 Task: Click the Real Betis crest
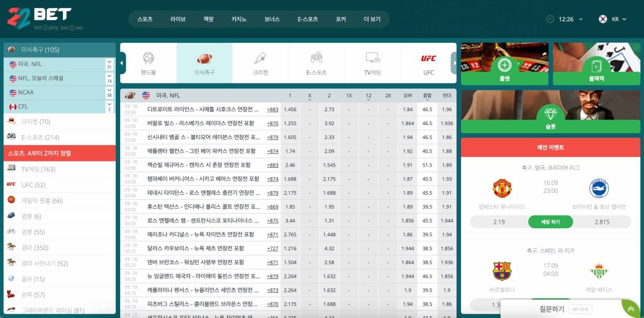pos(599,271)
